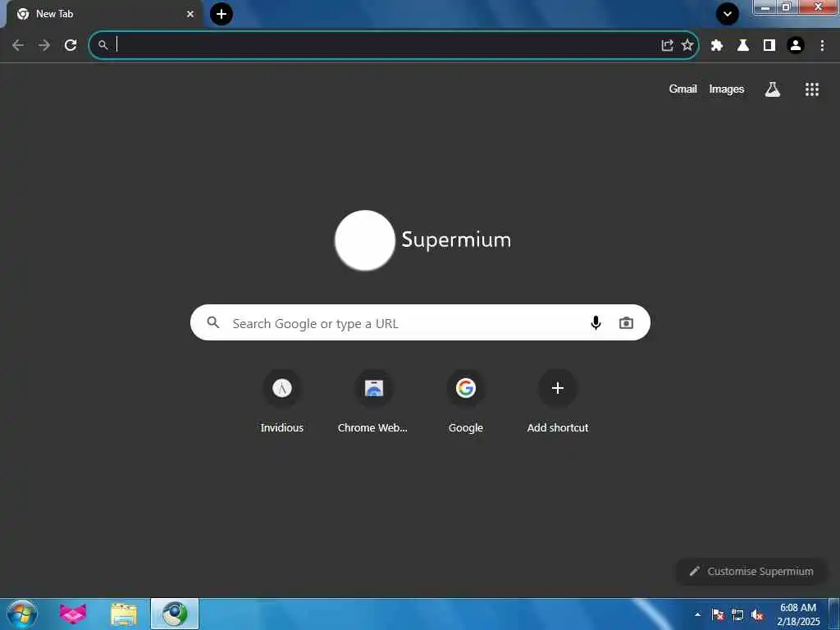The height and width of the screenshot is (630, 840).
Task: Toggle the side panel
Action: [x=769, y=45]
